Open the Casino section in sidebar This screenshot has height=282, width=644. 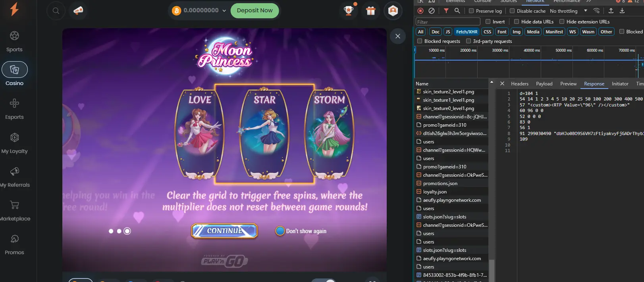(x=14, y=74)
